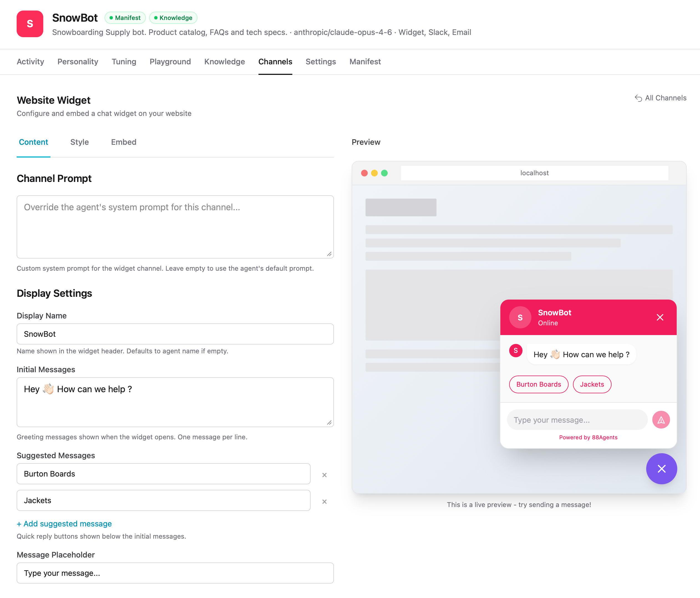Screen dimensions: 700x598
Task: Click the S avatar beside the greeting bubble
Action: point(516,351)
